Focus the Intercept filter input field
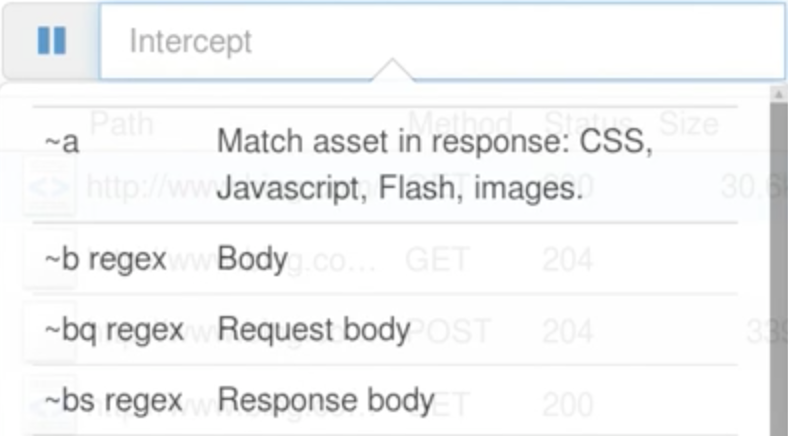 442,41
